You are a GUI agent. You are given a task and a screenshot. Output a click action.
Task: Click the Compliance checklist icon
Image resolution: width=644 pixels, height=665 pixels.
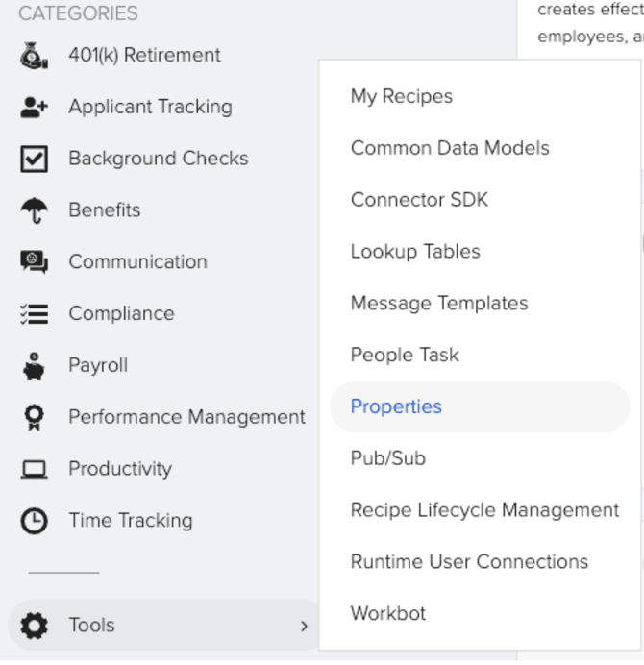pos(34,314)
